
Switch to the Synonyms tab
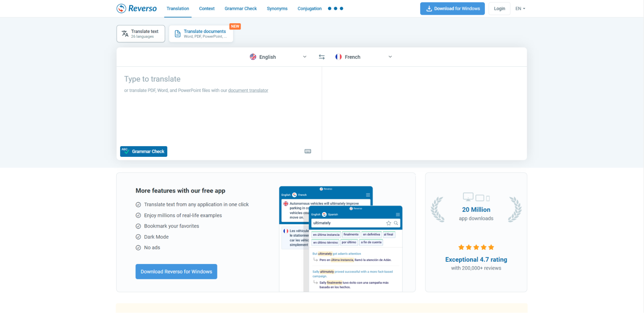click(x=277, y=9)
